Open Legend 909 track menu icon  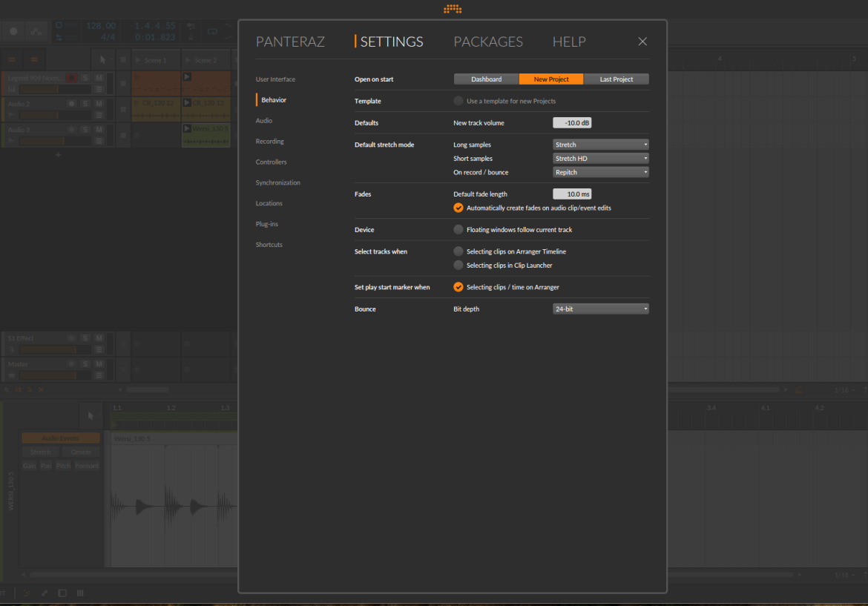click(99, 89)
